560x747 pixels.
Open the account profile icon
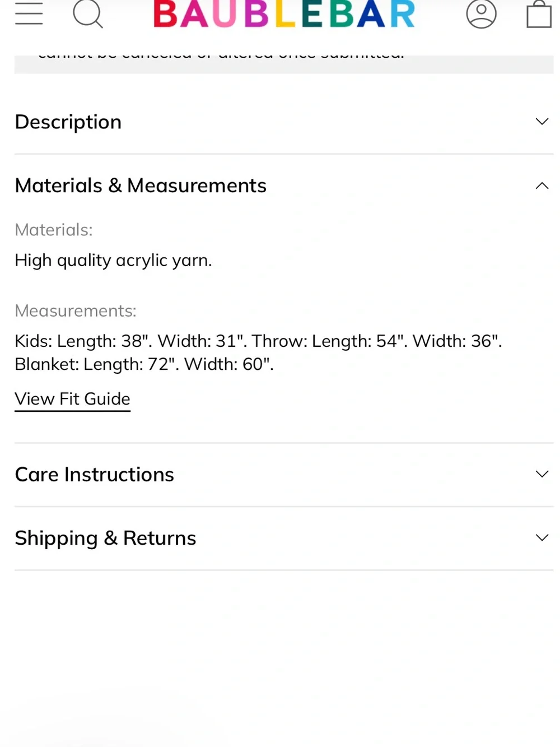point(481,13)
